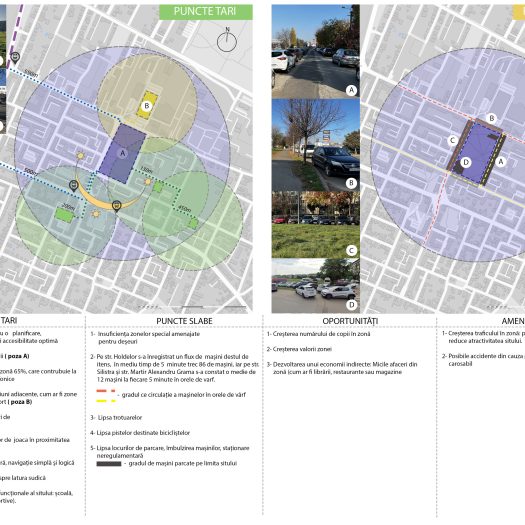Click the D label circle on the parking lot photo
This screenshot has height=525, width=525.
pos(352,305)
